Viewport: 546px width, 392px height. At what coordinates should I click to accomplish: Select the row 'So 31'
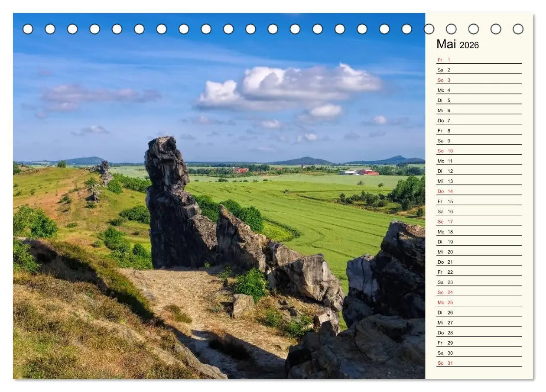[x=479, y=363]
